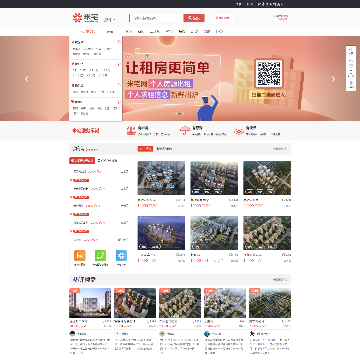
Task: Switch to the second tab in the left listing panel
Action: coord(107,160)
